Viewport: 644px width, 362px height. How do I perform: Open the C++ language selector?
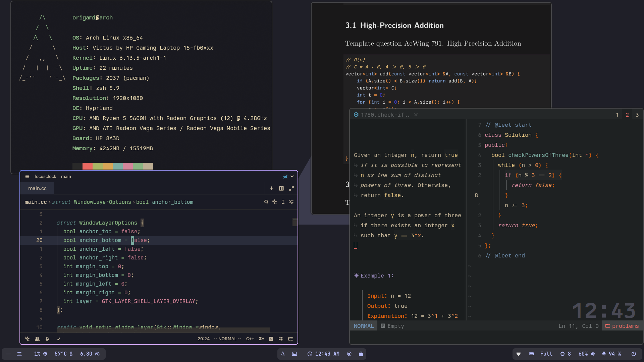pyautogui.click(x=250, y=339)
